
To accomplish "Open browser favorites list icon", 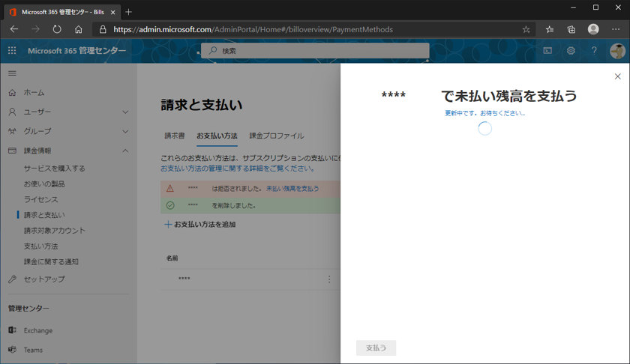I will 550,29.
